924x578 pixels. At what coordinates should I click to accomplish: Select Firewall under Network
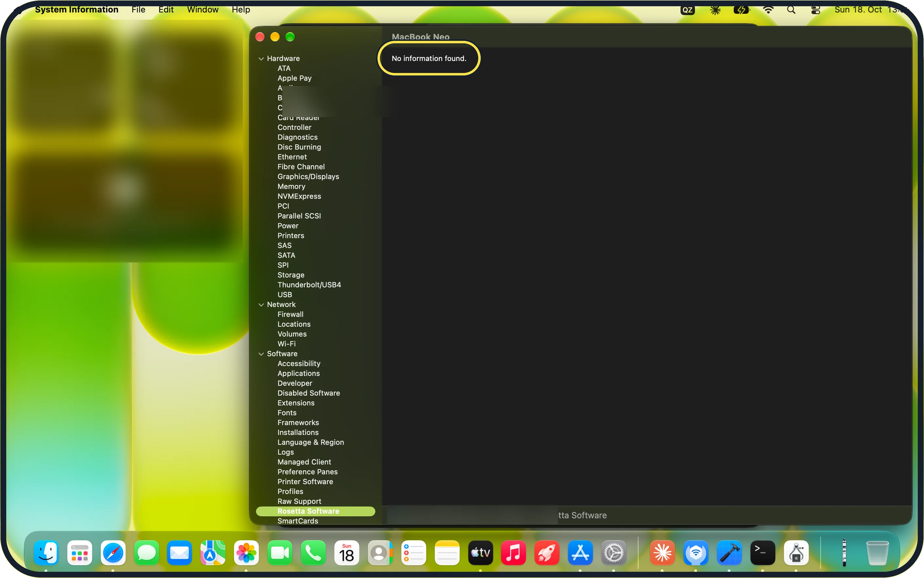290,314
